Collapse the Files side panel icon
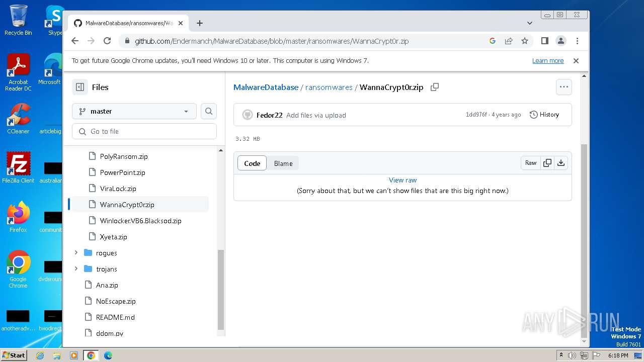This screenshot has height=362, width=644. click(x=80, y=87)
